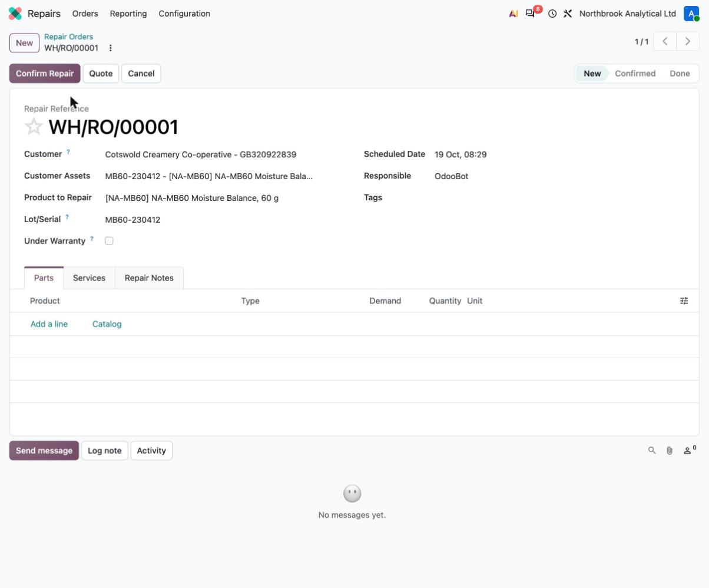Screen dimensions: 709x588
Task: Open the AI assistant icon in top bar
Action: click(513, 14)
